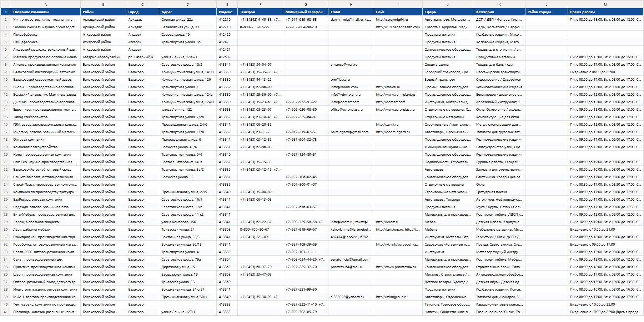644x322 pixels.
Task: Select the "http://zemk.ru" site cell
Action: (398, 124)
